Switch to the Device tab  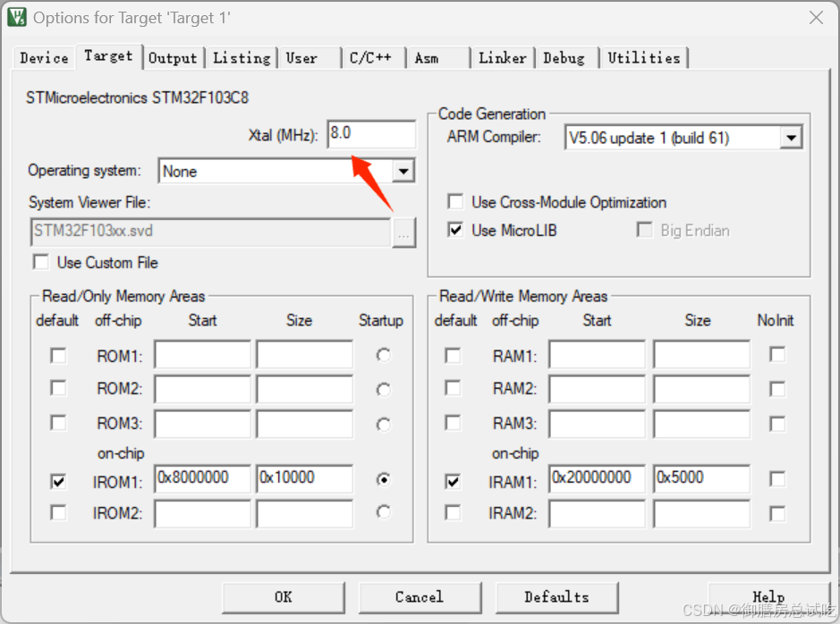pyautogui.click(x=44, y=58)
